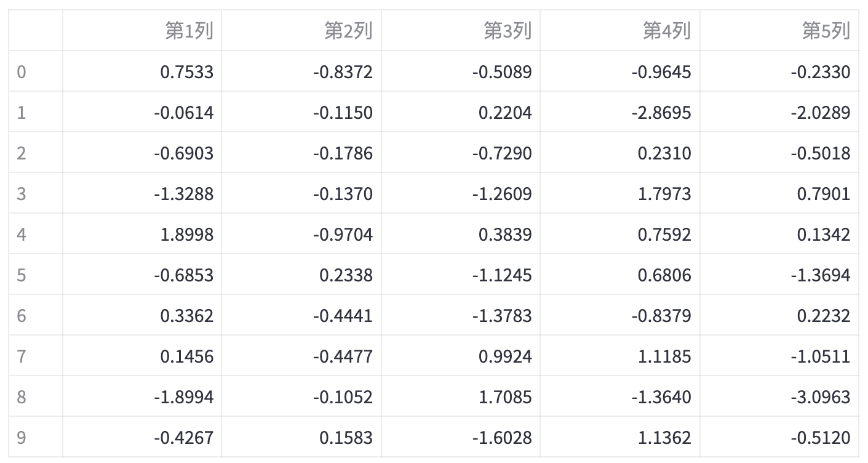
Task: Click the 1.7973 value cell
Action: pos(620,194)
